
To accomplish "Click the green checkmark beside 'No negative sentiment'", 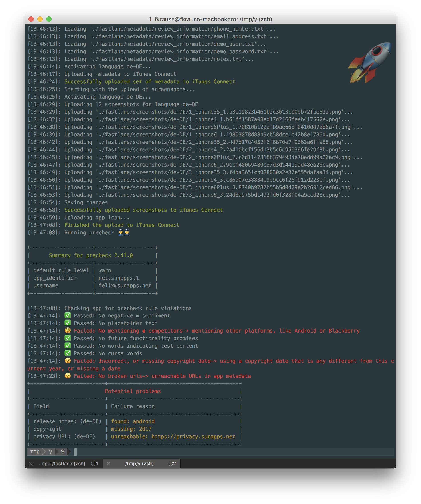I will point(68,315).
